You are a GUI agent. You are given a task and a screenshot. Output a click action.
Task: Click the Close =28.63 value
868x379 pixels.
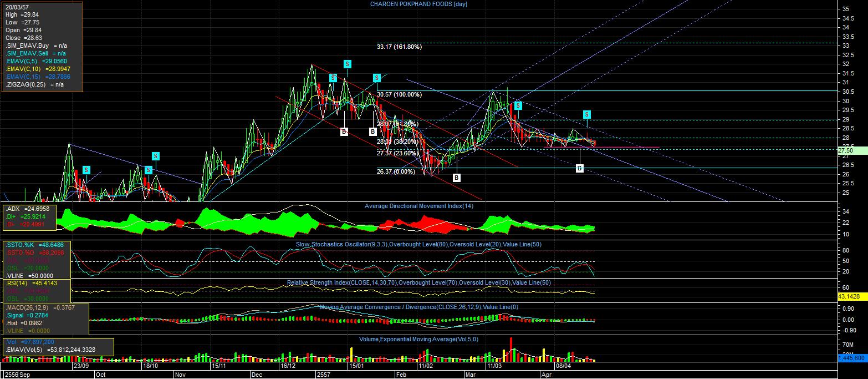point(23,38)
